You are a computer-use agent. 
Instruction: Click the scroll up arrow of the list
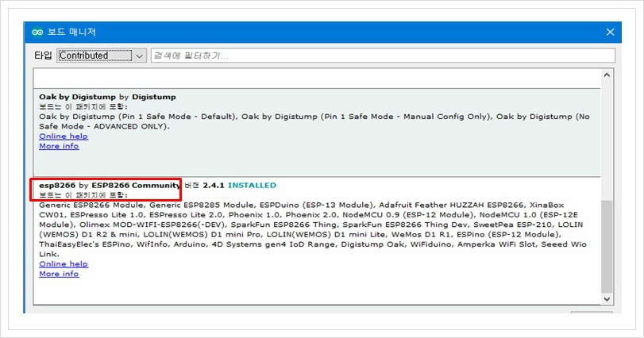tap(607, 75)
